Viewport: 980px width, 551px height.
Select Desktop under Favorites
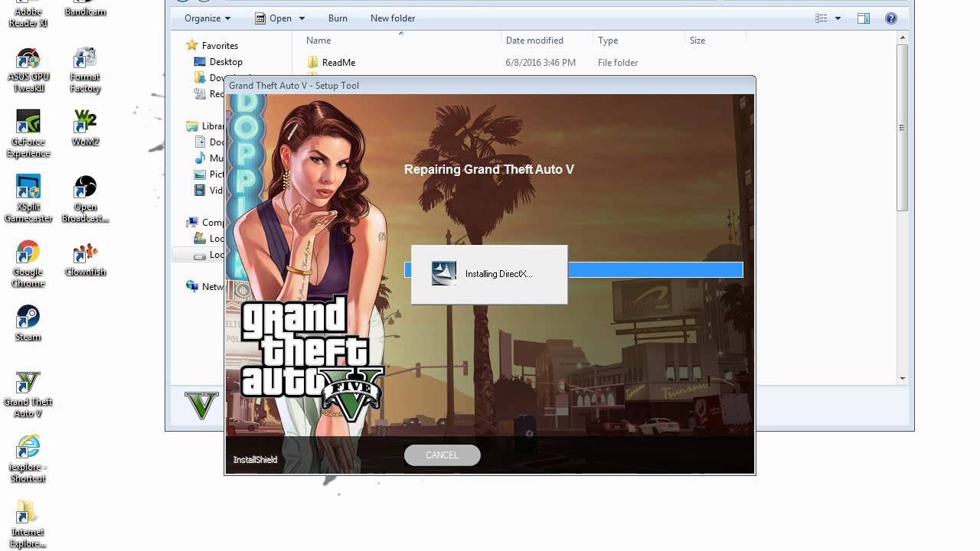click(x=226, y=62)
